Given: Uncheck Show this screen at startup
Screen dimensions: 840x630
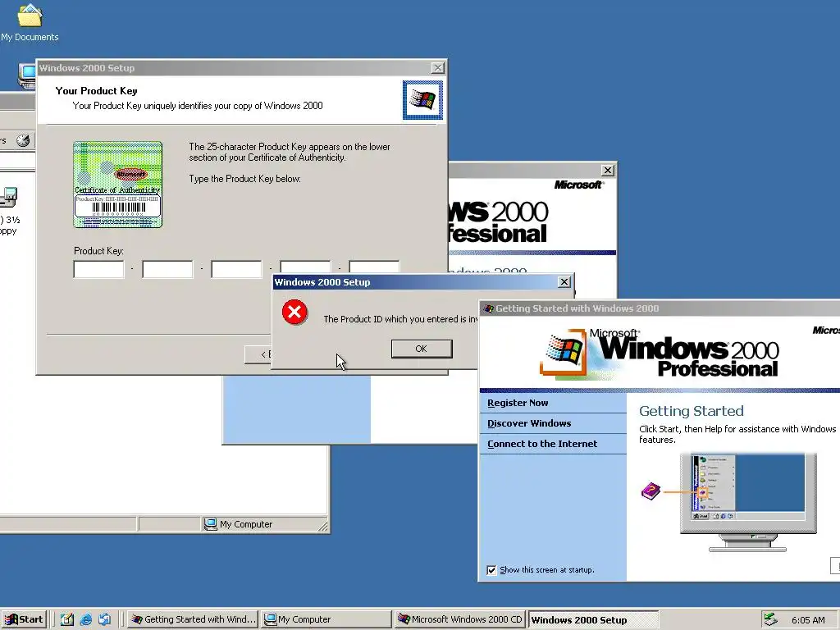Looking at the screenshot, I should click(491, 570).
